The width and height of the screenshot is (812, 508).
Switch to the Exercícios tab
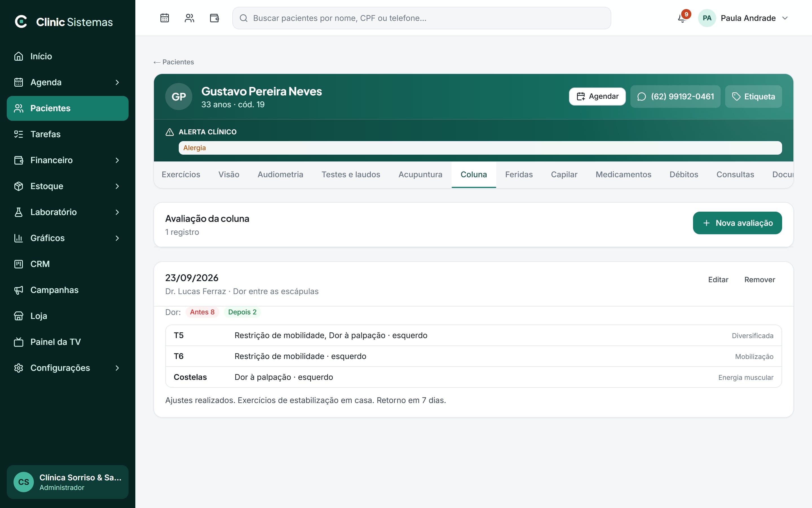[181, 174]
